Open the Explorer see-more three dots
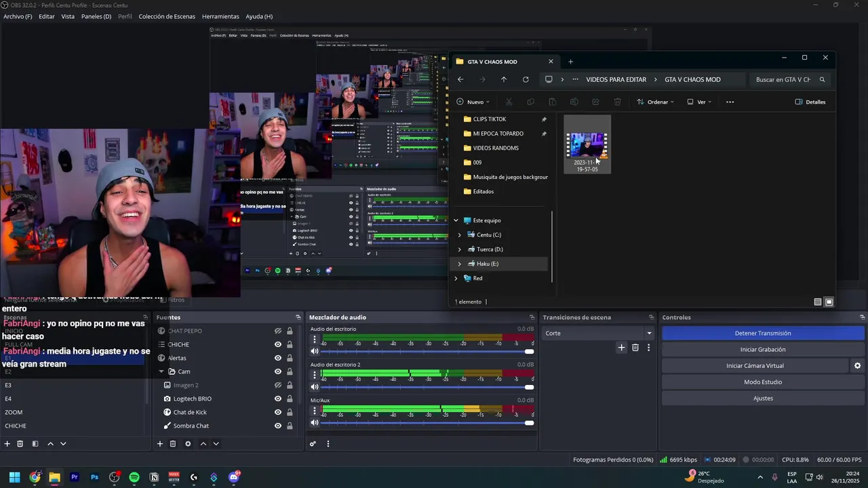Image resolution: width=868 pixels, height=488 pixels. click(730, 102)
